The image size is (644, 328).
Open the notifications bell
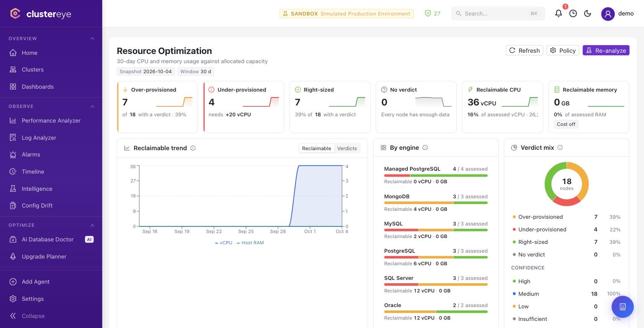559,13
